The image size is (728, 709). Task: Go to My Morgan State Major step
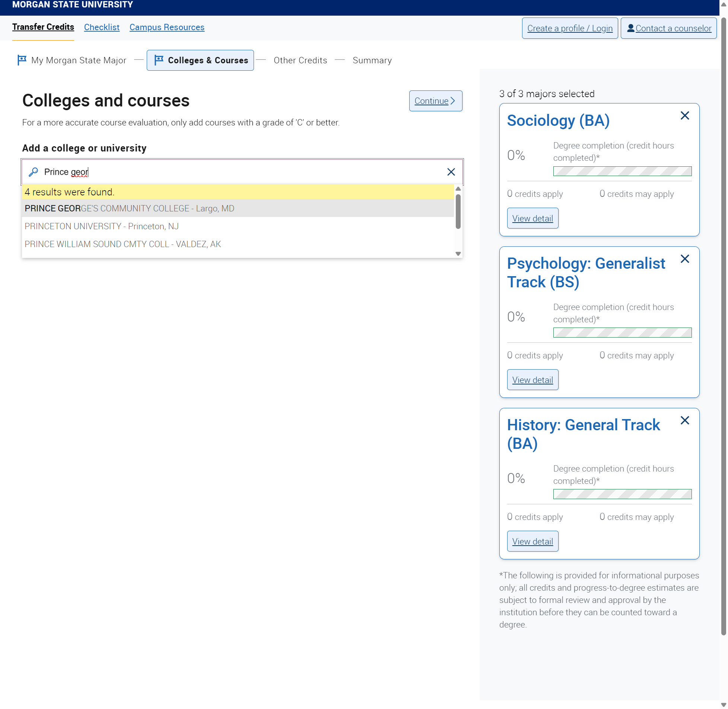tap(72, 60)
